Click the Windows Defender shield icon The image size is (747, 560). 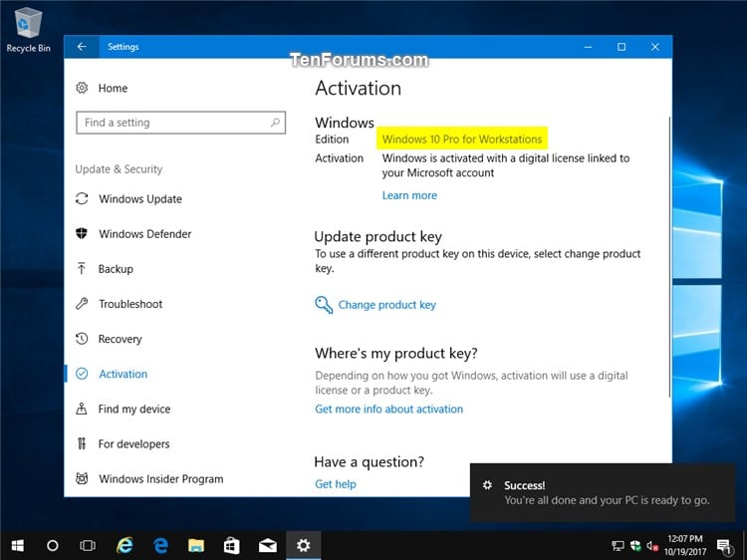(82, 233)
